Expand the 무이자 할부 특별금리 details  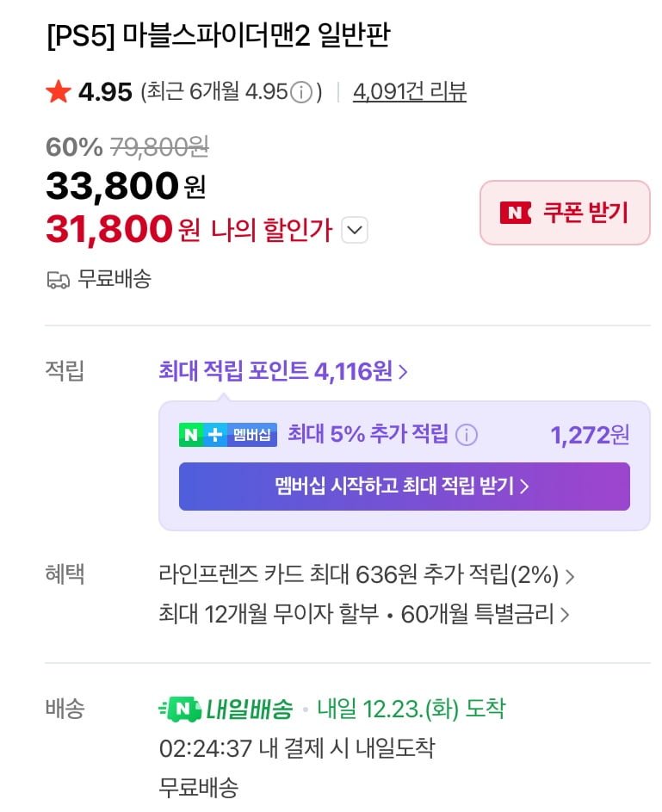point(364,615)
